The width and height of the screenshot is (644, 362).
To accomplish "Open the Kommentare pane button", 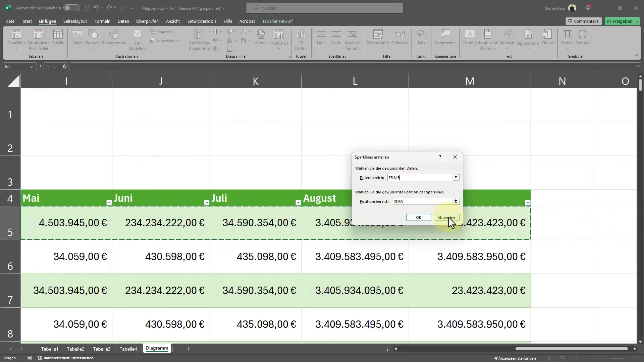I will (584, 21).
